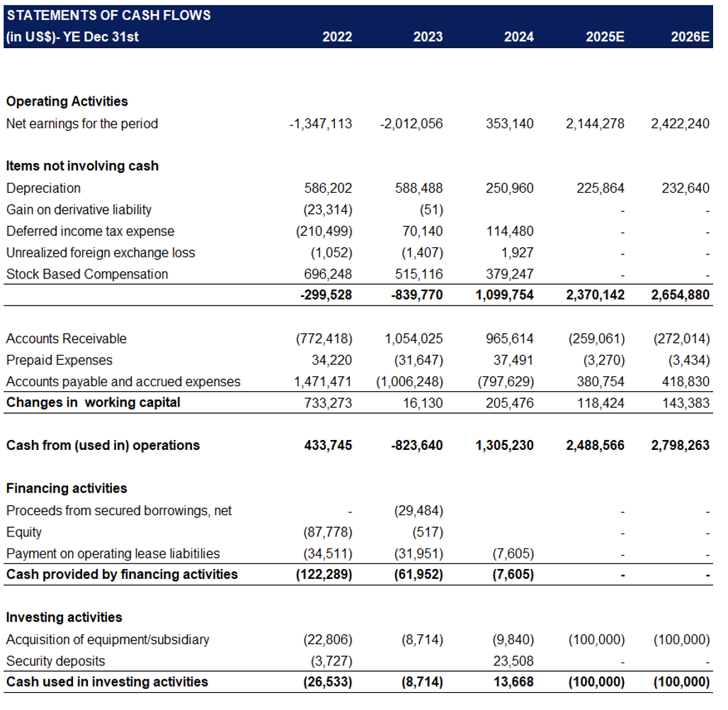Click the 2023 column header
The image size is (728, 710).
tap(428, 37)
